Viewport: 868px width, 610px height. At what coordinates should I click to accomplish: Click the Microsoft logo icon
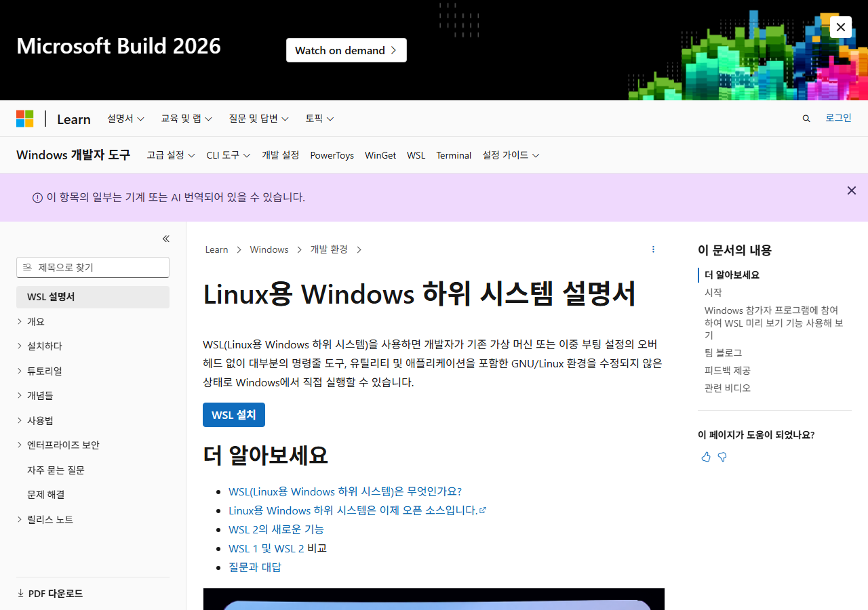tap(25, 119)
